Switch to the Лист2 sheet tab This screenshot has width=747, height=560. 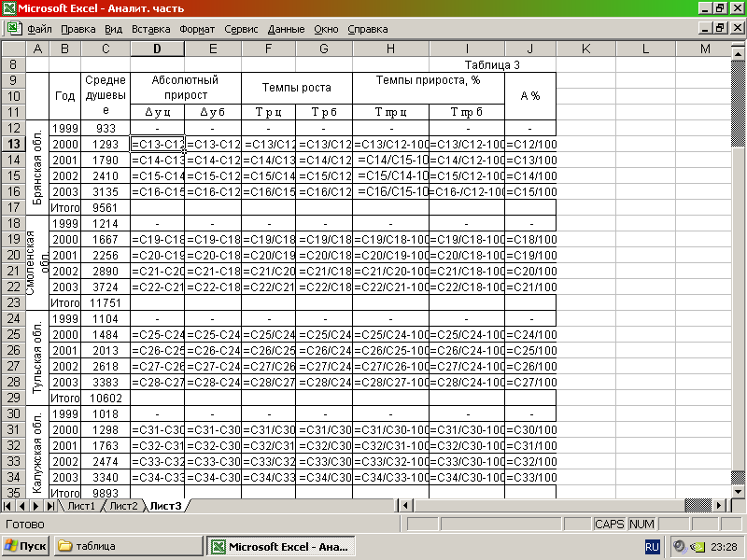pyautogui.click(x=123, y=506)
